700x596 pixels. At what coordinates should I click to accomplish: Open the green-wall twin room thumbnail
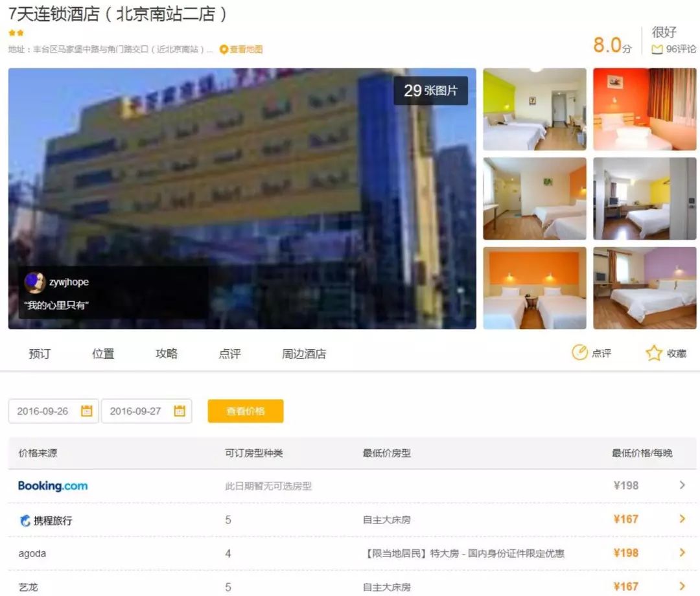coord(535,109)
